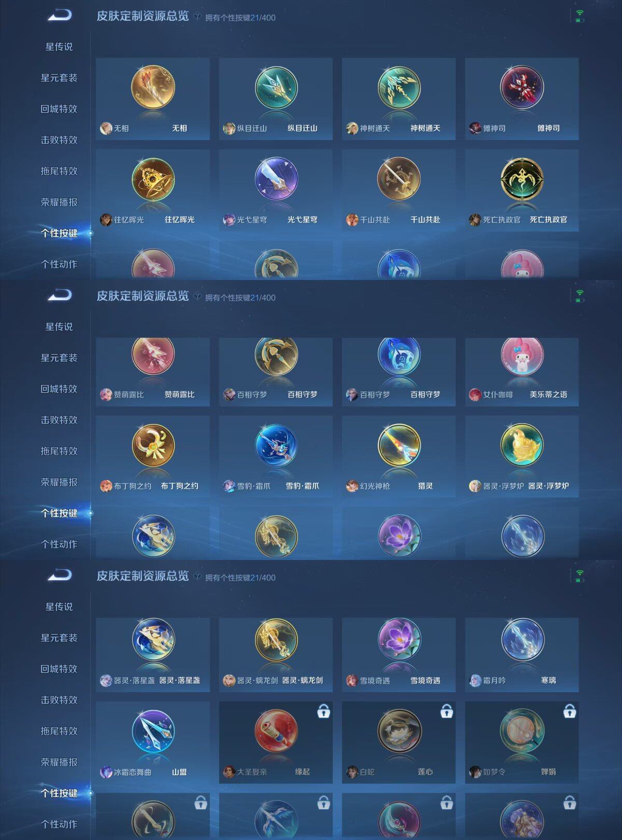Pick the 雪豹·霜爪 blue key icon
622x840 pixels.
pos(276,445)
